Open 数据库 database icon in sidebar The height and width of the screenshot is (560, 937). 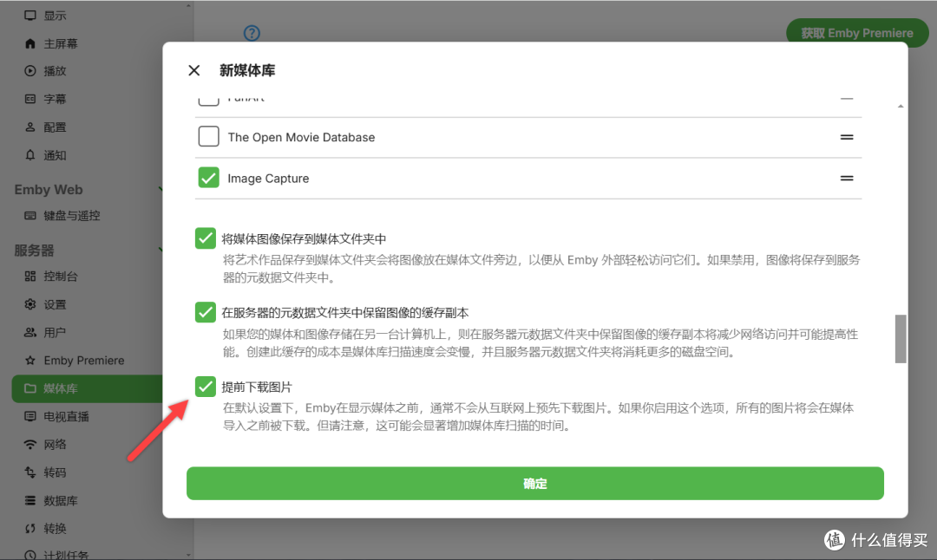pyautogui.click(x=29, y=500)
